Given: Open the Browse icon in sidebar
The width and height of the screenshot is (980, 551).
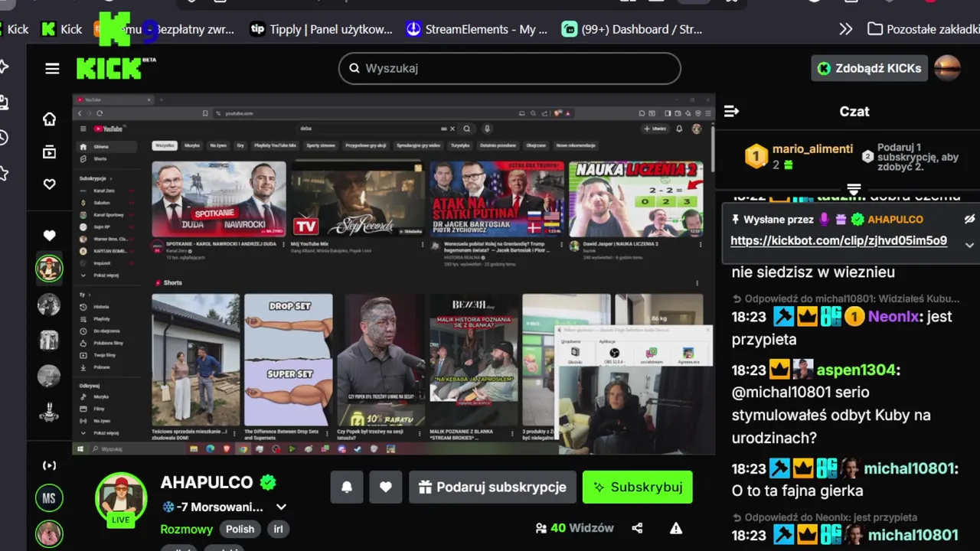Looking at the screenshot, I should (x=49, y=152).
